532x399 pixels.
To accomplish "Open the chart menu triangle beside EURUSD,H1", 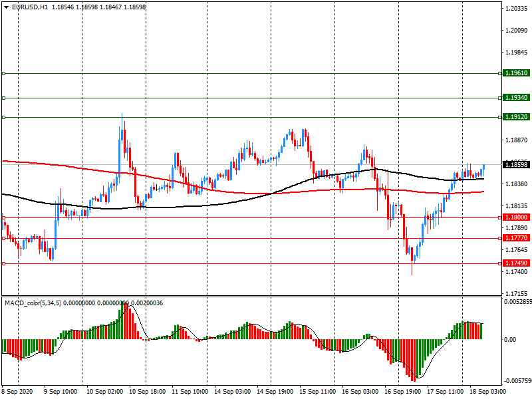I will [x=6, y=7].
